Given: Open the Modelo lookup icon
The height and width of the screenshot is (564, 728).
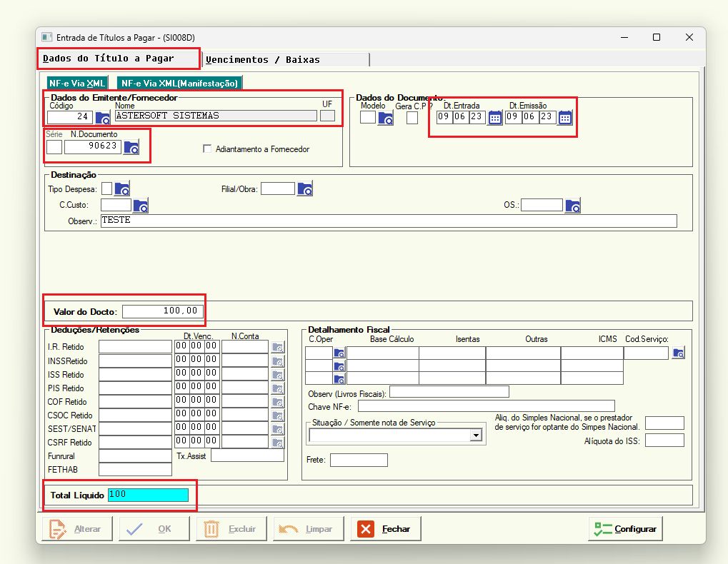Looking at the screenshot, I should 386,119.
